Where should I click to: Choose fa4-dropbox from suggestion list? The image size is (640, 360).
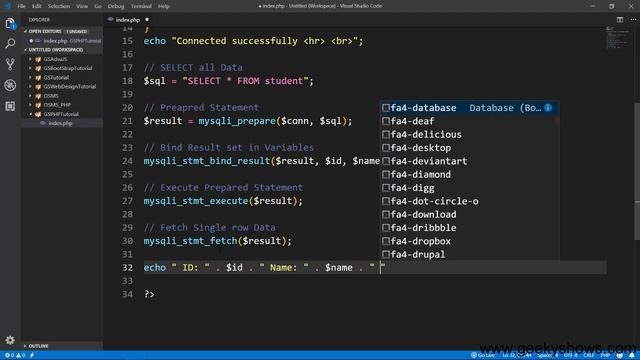pyautogui.click(x=469, y=241)
